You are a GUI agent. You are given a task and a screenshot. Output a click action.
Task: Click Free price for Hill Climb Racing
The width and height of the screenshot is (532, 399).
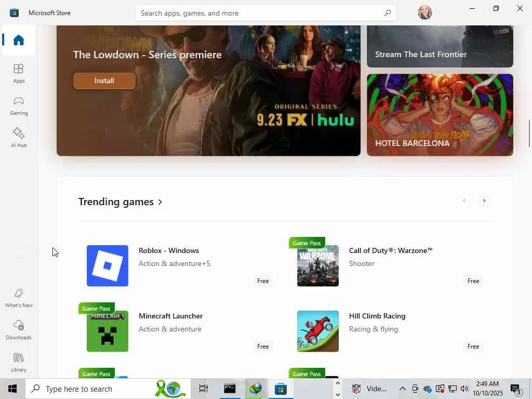coord(473,347)
